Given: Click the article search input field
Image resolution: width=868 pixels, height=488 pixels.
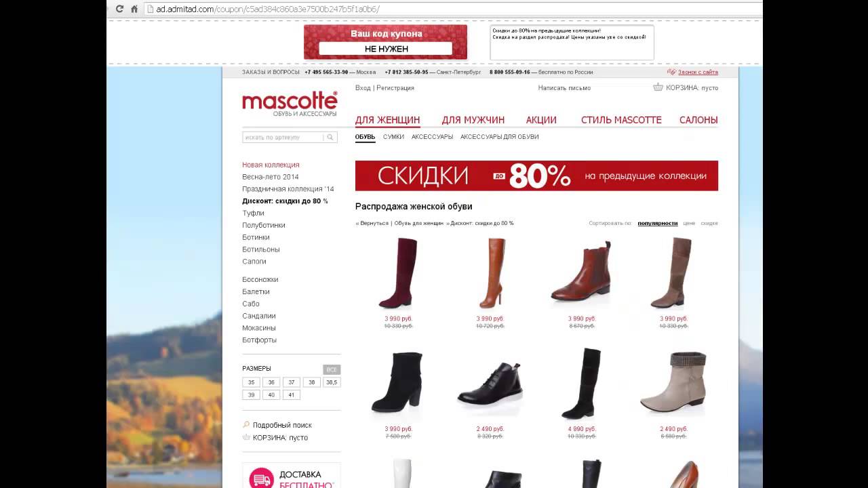Looking at the screenshot, I should [283, 137].
